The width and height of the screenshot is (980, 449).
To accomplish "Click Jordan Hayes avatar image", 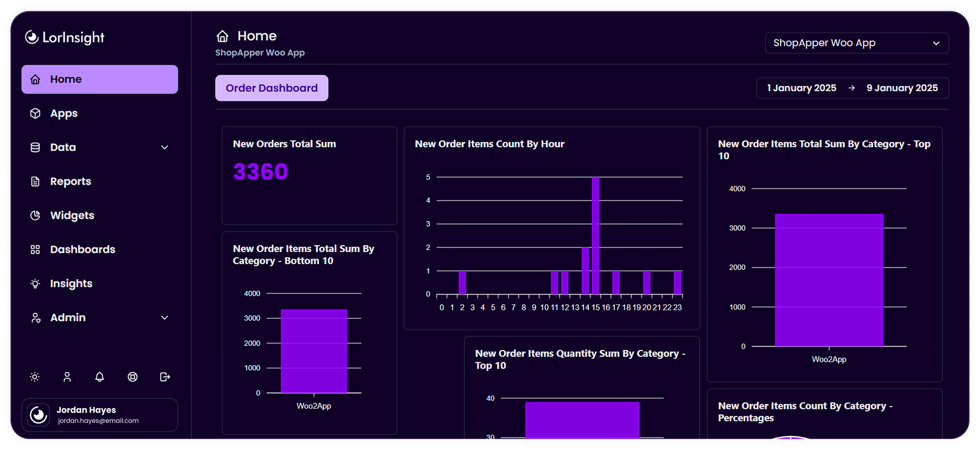I will click(39, 415).
